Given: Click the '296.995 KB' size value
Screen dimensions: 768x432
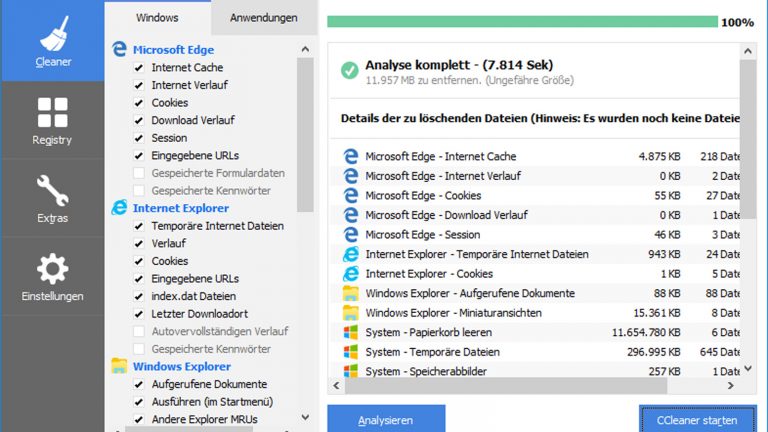Looking at the screenshot, I should (653, 352).
